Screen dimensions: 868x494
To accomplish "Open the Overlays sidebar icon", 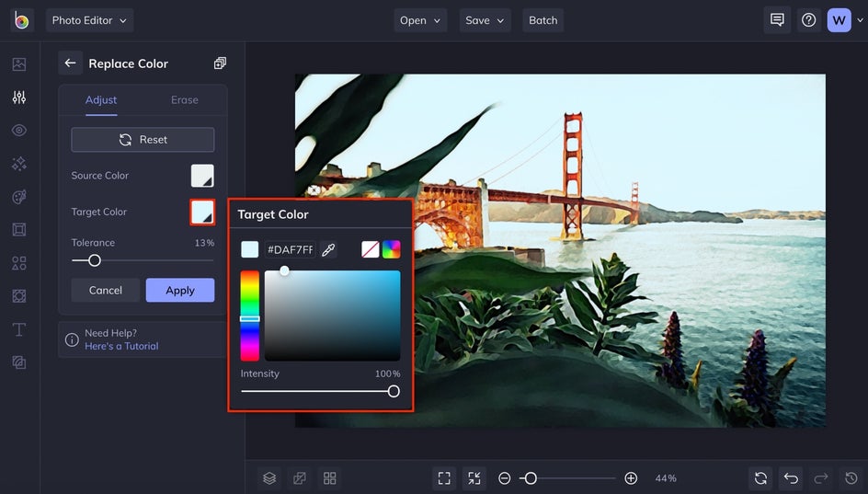I will point(19,296).
